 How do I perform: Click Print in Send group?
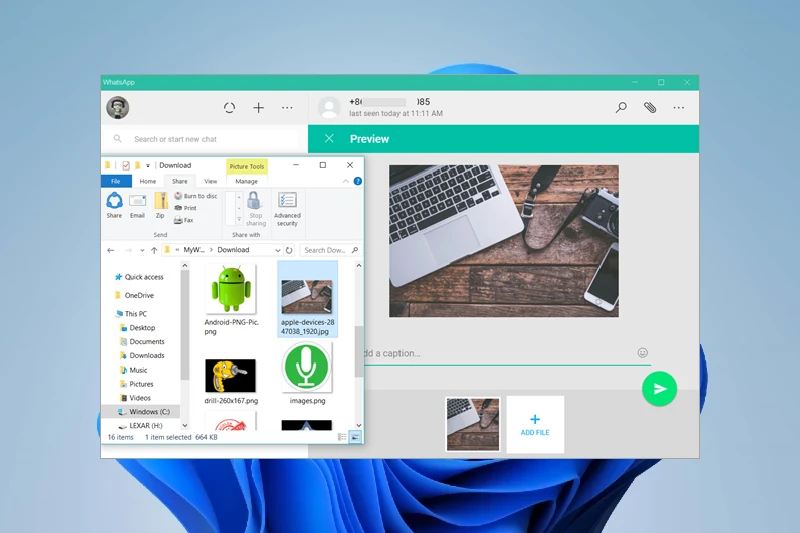point(185,208)
